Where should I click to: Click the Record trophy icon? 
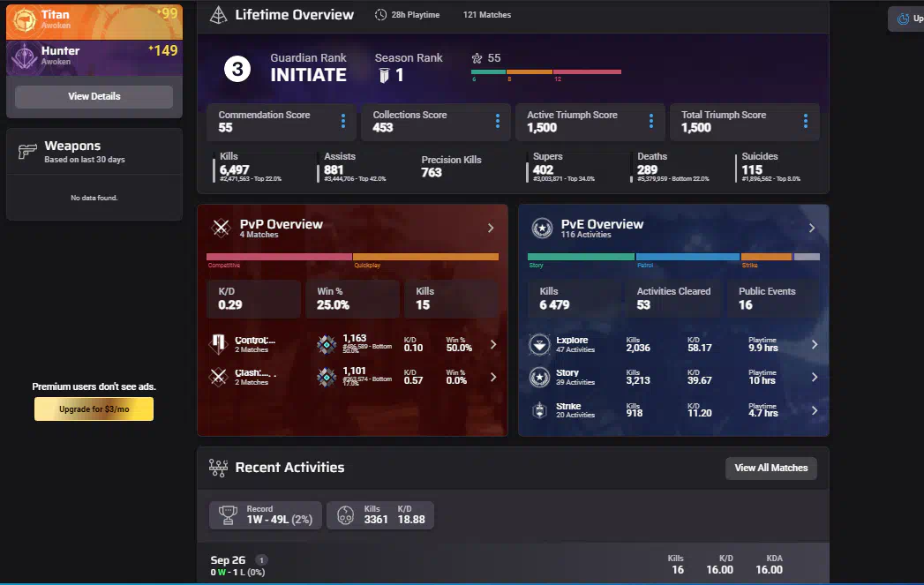point(229,514)
